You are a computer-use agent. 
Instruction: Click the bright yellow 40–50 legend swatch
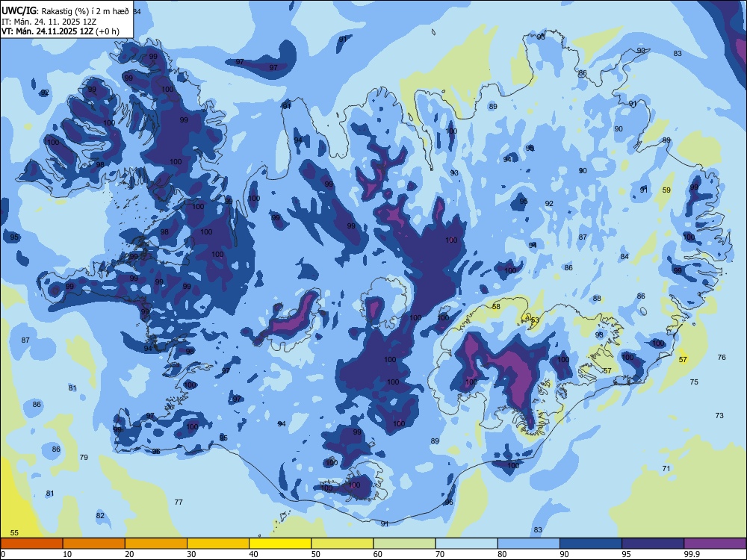280,544
